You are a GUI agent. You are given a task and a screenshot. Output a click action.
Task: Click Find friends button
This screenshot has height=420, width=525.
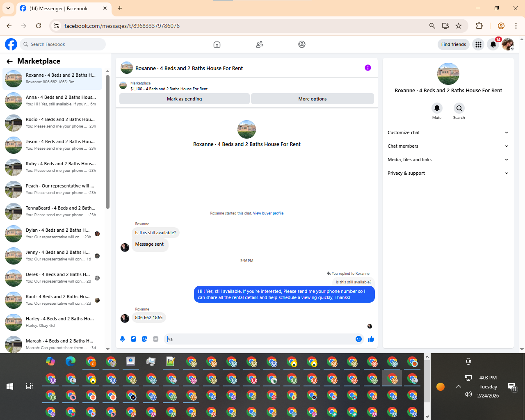[454, 44]
